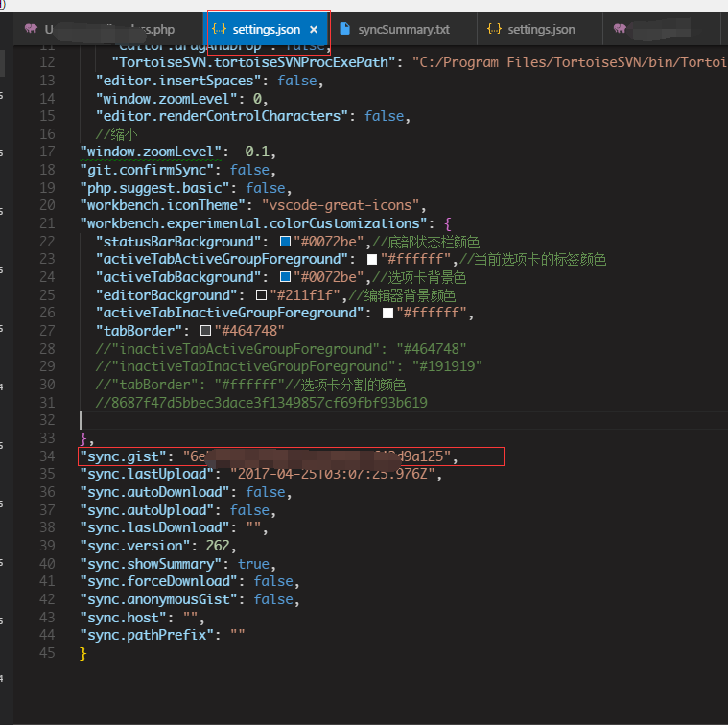Screen dimensions: 728x725
Task: Click the commented hash starting with 8687f47d
Action: pyautogui.click(x=262, y=403)
